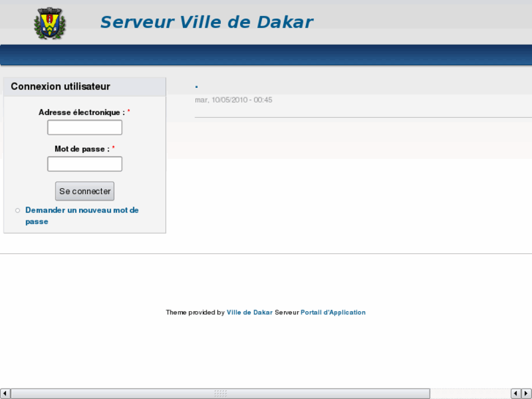This screenshot has height=399, width=532.
Task: Open the Serveur Ville de Dakar site title
Action: tap(206, 22)
